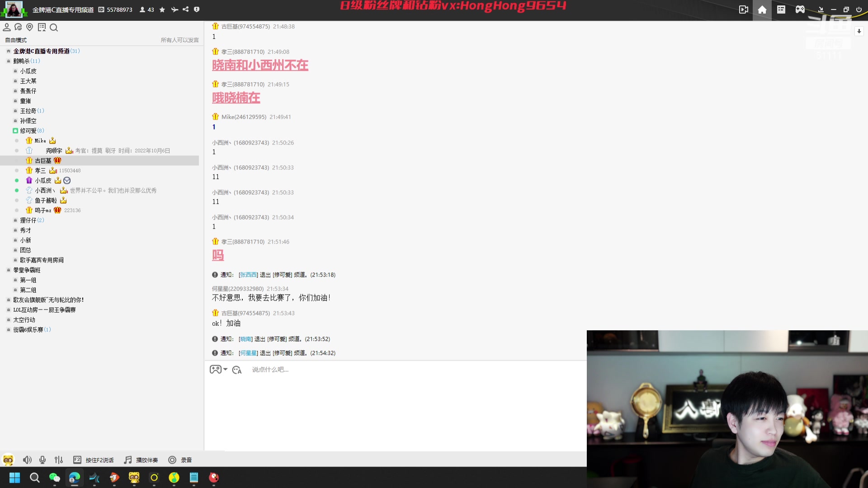This screenshot has width=868, height=488.
Task: Open the channel search magnifier icon
Action: tap(54, 28)
